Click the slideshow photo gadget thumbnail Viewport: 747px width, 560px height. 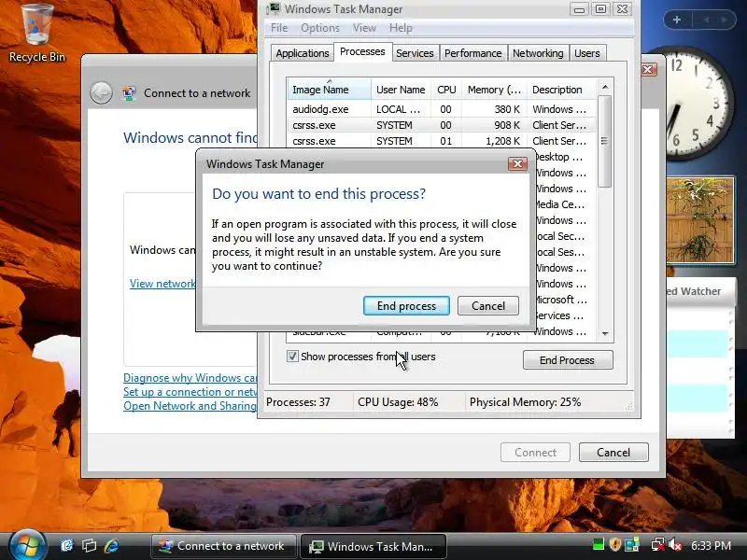click(699, 220)
